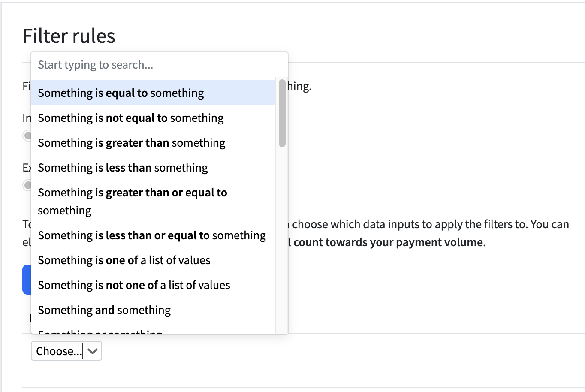Select 'Something is not one of a list of values'
Screen dimensions: 585x392
[x=134, y=285]
